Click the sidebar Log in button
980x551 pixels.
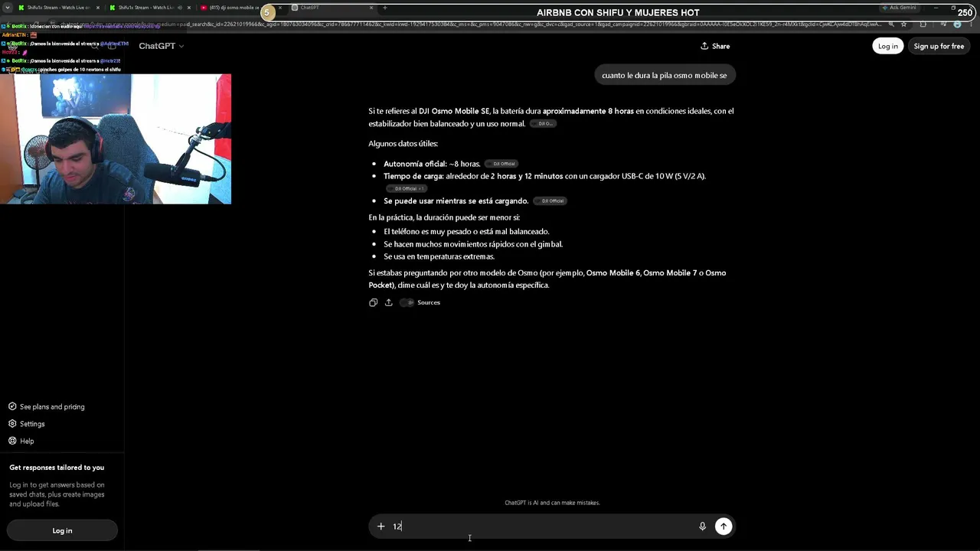62,530
